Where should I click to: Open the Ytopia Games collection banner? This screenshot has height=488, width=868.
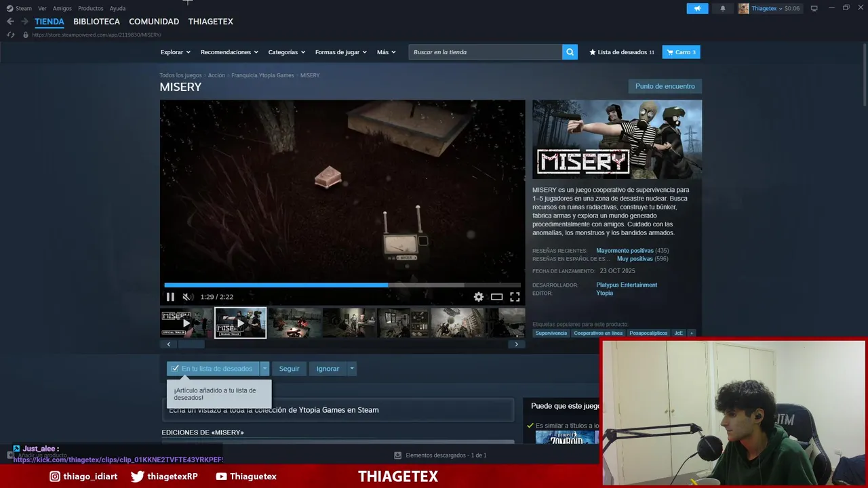pos(338,410)
